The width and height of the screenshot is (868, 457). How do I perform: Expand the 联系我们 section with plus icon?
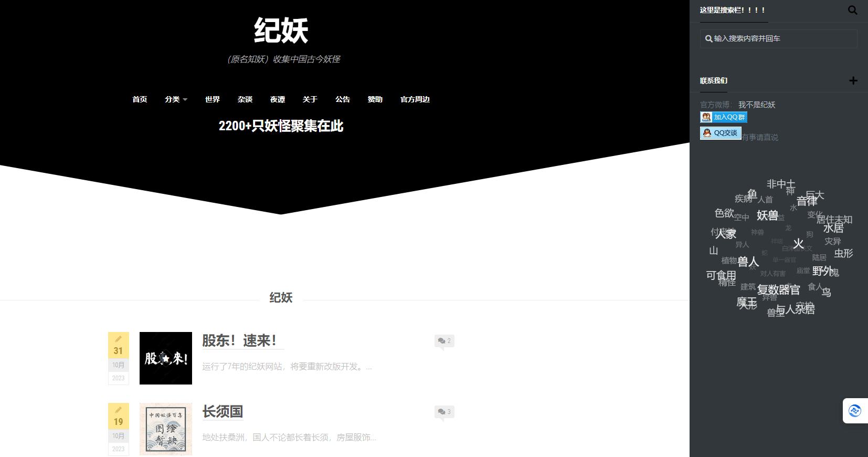(x=853, y=80)
